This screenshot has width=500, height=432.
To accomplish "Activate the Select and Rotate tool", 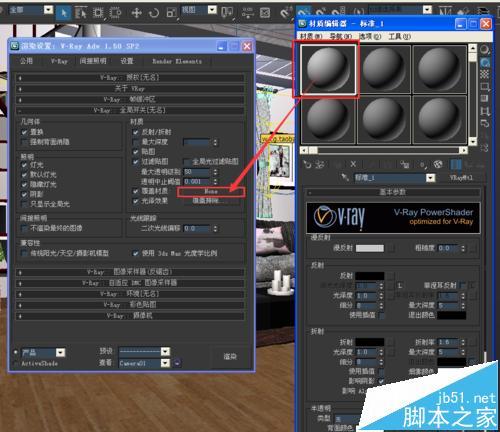I will [x=154, y=13].
